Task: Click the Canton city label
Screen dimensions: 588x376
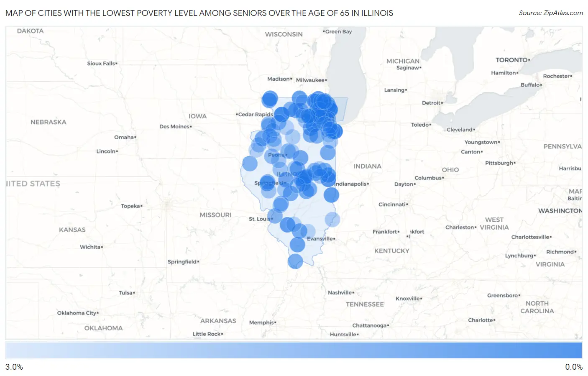Action: pos(470,152)
